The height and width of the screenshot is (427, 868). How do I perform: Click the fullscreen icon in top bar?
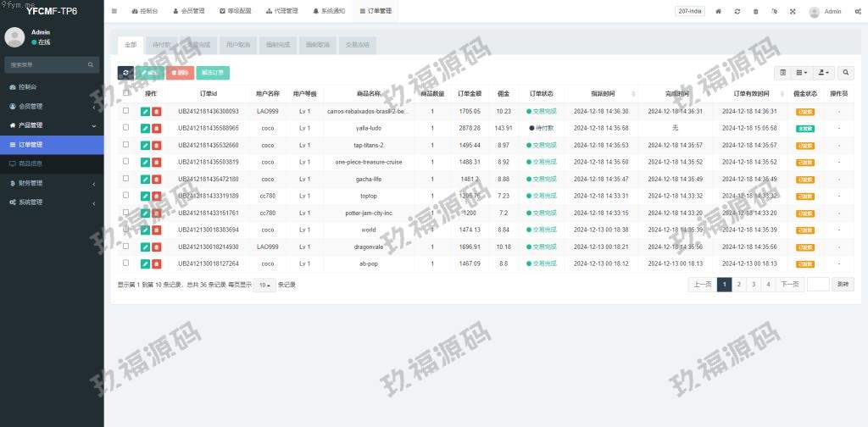point(793,12)
